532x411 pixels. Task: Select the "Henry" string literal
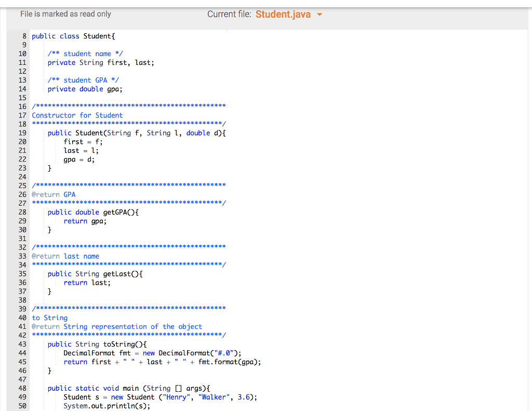coord(176,397)
